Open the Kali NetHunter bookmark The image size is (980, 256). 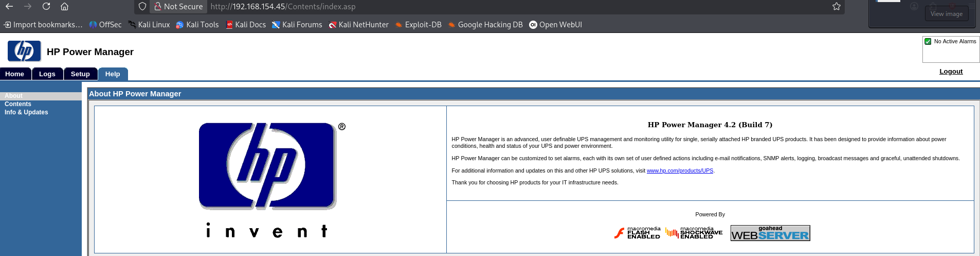tap(359, 25)
